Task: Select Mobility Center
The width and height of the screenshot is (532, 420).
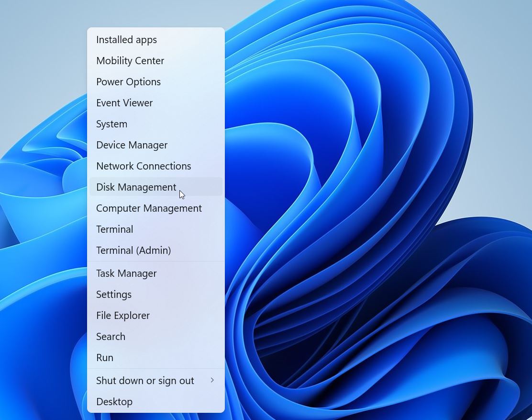Action: [156, 61]
